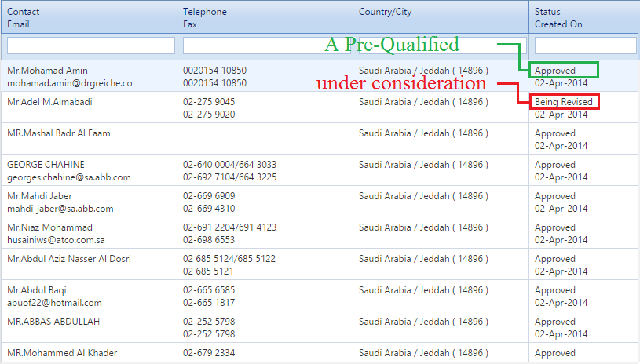The height and width of the screenshot is (364, 640).
Task: Select GEORGE CHAHINE contact
Action: tap(42, 165)
